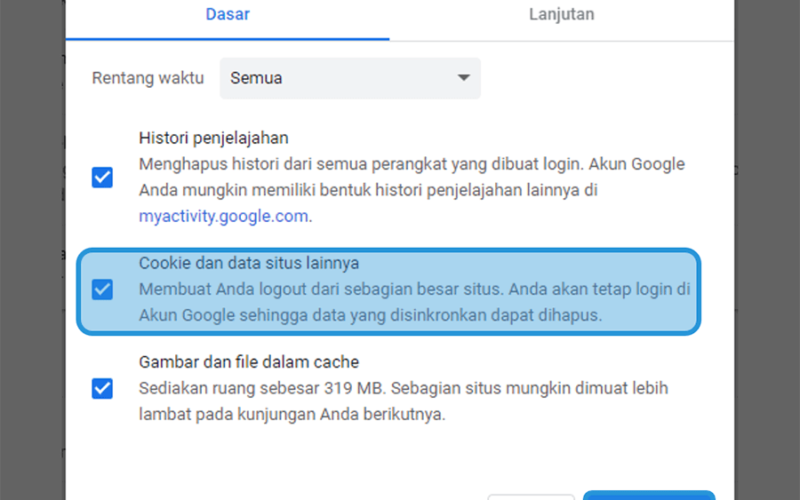The width and height of the screenshot is (800, 500).
Task: Toggle Cookie dan data situs lainnya checkbox
Action: point(102,289)
